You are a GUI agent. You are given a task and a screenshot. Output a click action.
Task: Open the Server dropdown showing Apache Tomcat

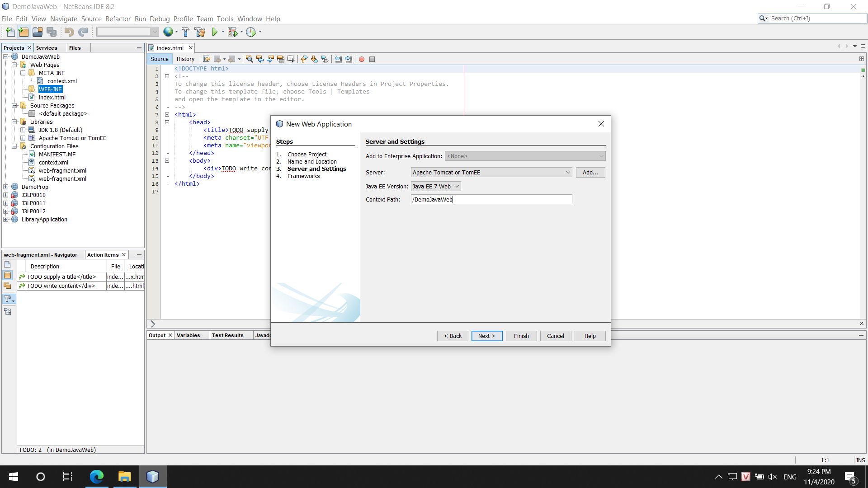(x=491, y=173)
